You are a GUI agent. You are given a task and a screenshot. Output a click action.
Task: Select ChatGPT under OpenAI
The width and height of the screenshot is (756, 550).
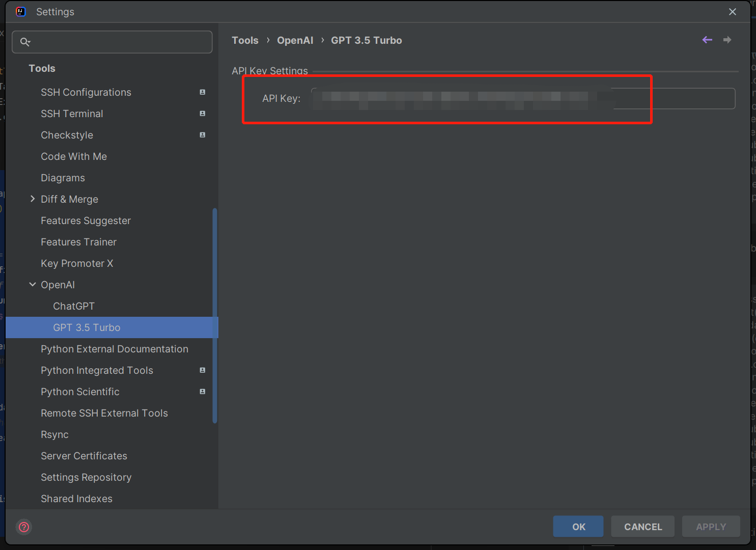(x=74, y=306)
